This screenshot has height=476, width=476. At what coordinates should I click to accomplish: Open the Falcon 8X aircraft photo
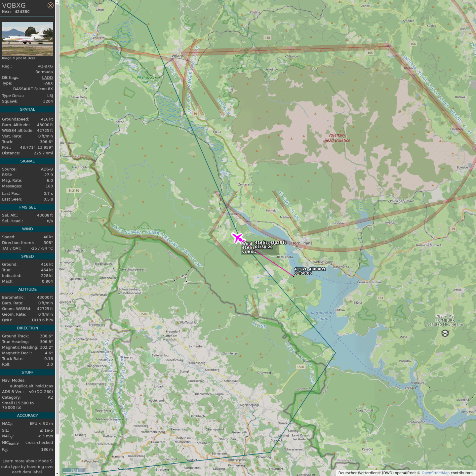27,39
